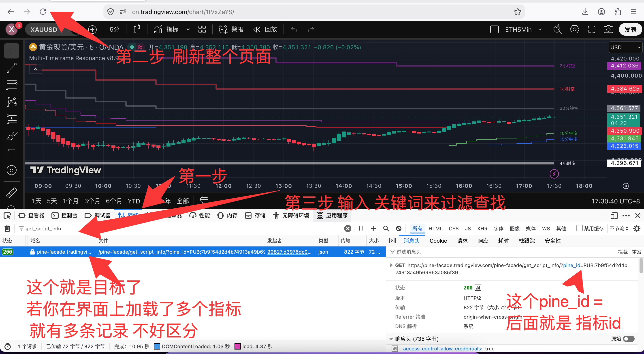Open the ETH5Min layout dropdown arrow
This screenshot has width=644, height=354.
coord(540,29)
